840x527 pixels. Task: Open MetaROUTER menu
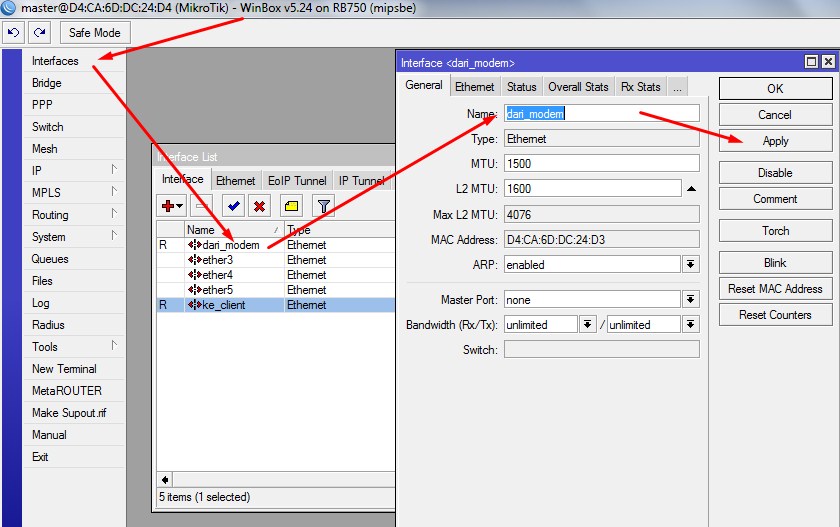[74, 391]
